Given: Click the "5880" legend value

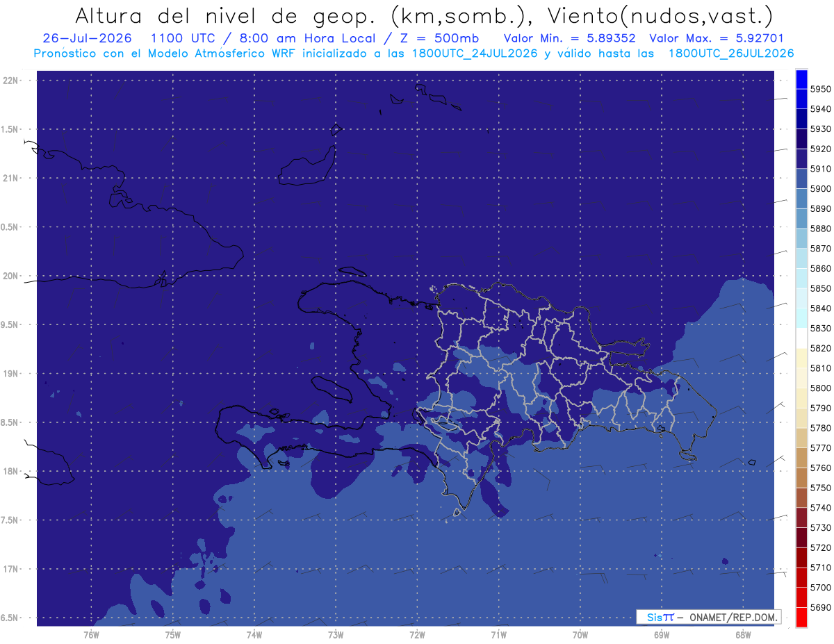Looking at the screenshot, I should 820,229.
